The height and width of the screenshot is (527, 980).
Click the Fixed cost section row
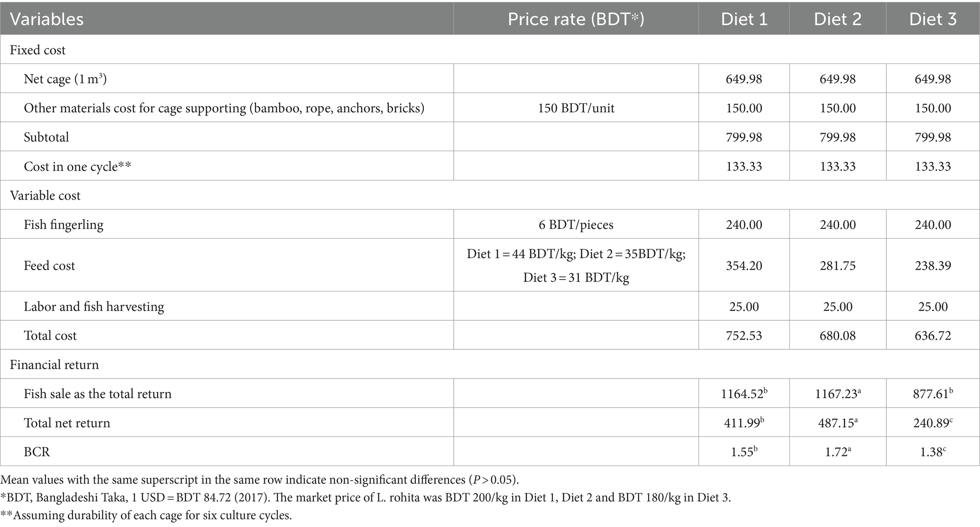(38, 50)
